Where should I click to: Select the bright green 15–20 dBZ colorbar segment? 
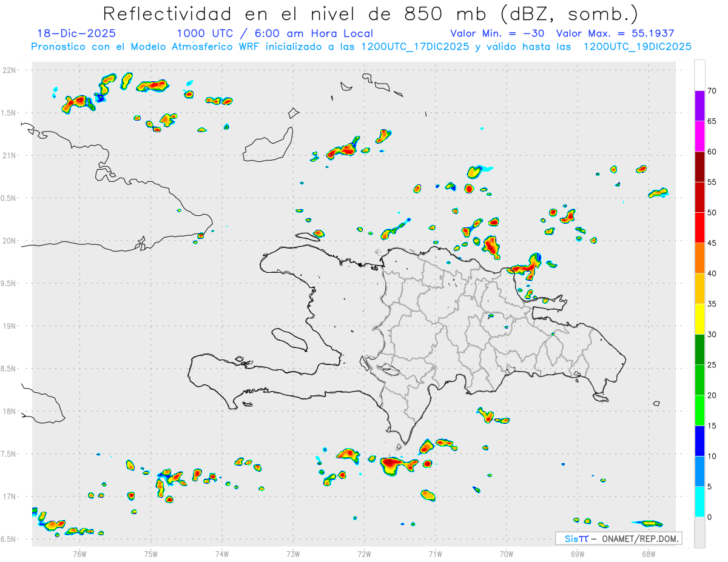click(x=699, y=410)
